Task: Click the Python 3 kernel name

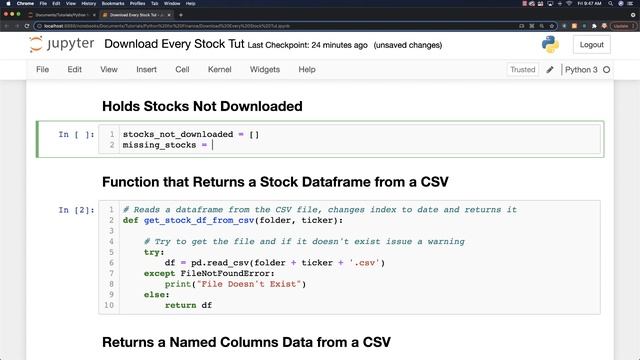Action: [581, 70]
